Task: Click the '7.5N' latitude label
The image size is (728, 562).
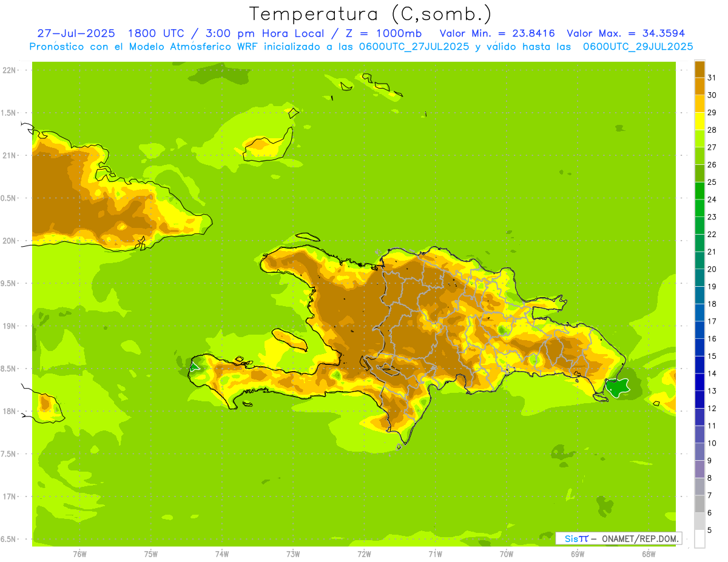Action: (x=9, y=454)
